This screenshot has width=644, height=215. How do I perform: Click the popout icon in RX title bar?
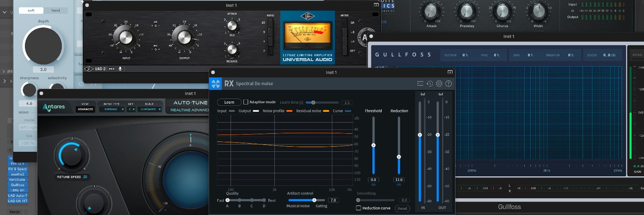pyautogui.click(x=450, y=72)
